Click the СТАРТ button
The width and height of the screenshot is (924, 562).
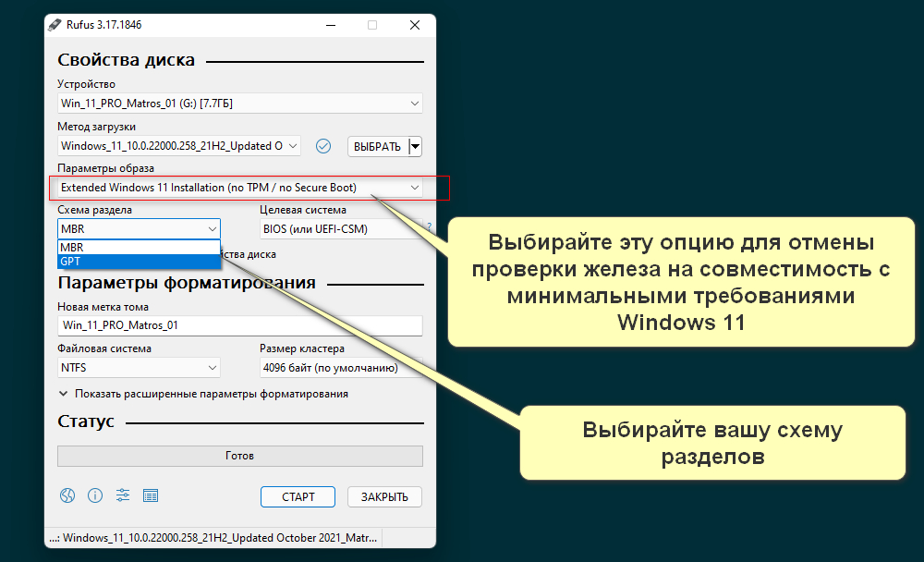tap(298, 496)
